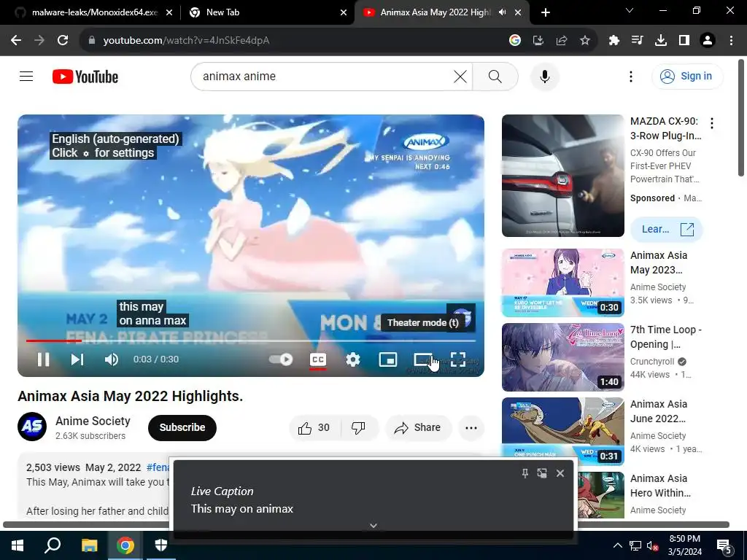The width and height of the screenshot is (747, 560).
Task: Toggle closed captions CC button
Action: pos(318,360)
